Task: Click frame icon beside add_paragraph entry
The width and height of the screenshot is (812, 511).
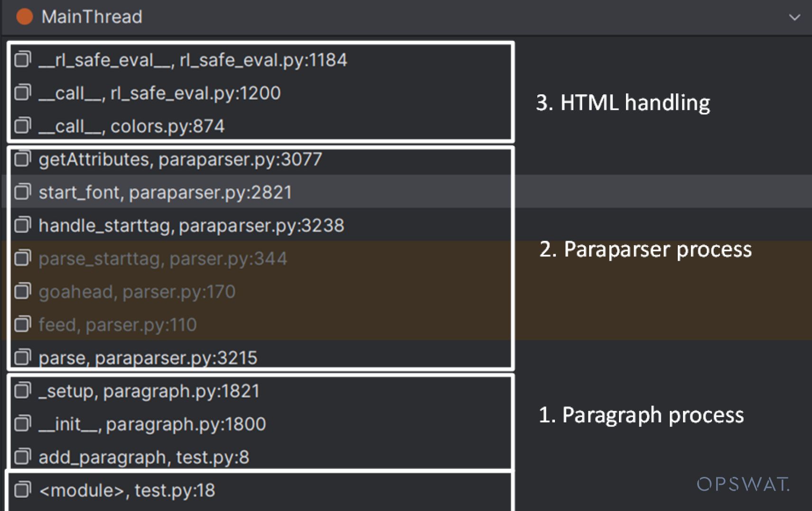Action: pos(22,457)
